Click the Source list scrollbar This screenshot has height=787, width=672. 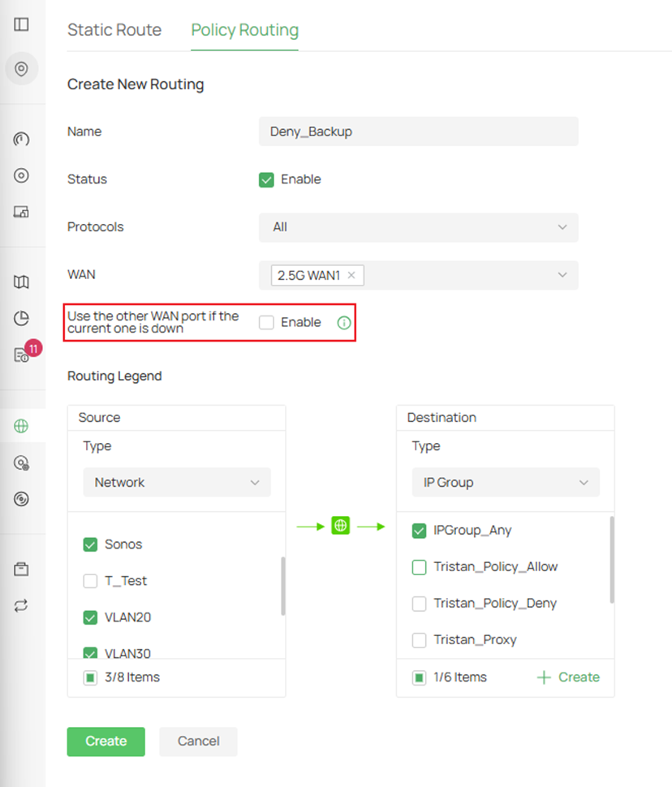(283, 586)
